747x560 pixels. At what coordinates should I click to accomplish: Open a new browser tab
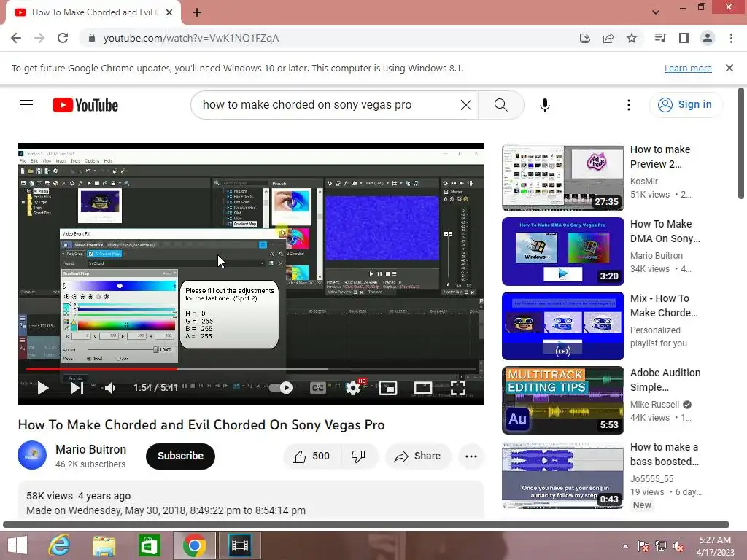point(197,12)
